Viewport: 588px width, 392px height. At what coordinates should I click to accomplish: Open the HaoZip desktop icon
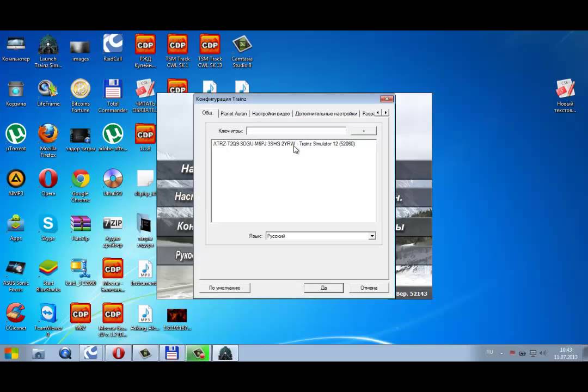pyautogui.click(x=80, y=228)
